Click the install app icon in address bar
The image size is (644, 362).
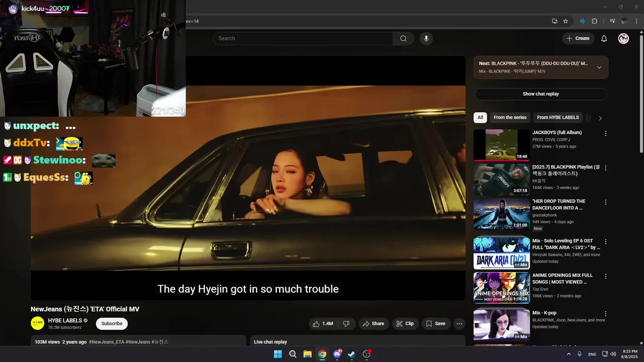tap(554, 21)
